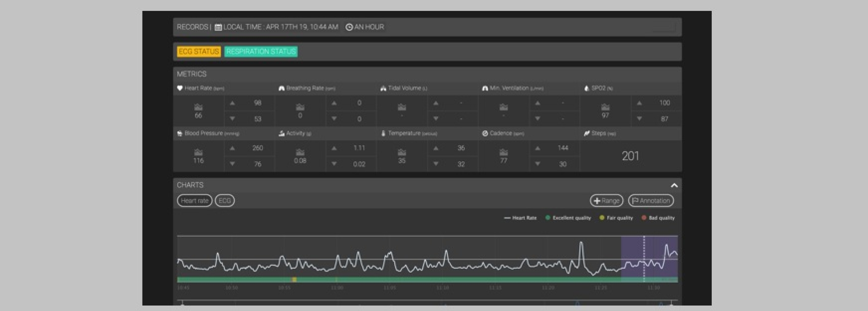The width and height of the screenshot is (868, 311).
Task: Add a note with the Annotation button
Action: click(x=651, y=201)
